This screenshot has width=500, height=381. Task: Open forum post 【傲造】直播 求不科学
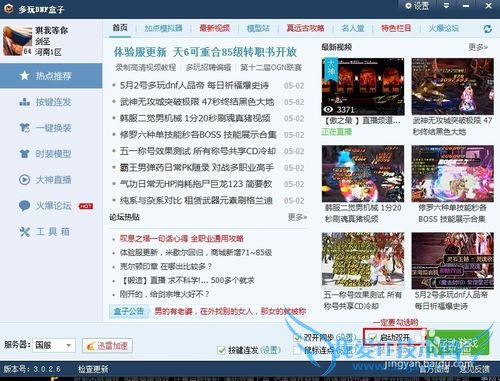pyautogui.click(x=187, y=280)
